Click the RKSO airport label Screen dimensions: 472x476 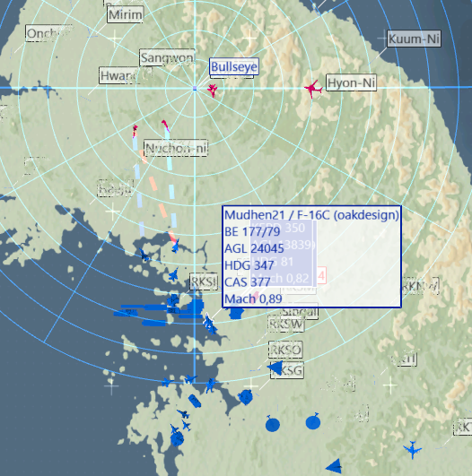click(285, 350)
